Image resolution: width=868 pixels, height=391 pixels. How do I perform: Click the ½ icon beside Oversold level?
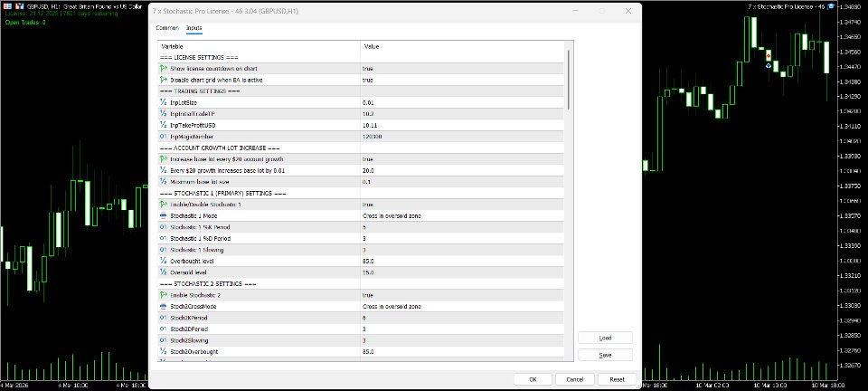point(164,272)
